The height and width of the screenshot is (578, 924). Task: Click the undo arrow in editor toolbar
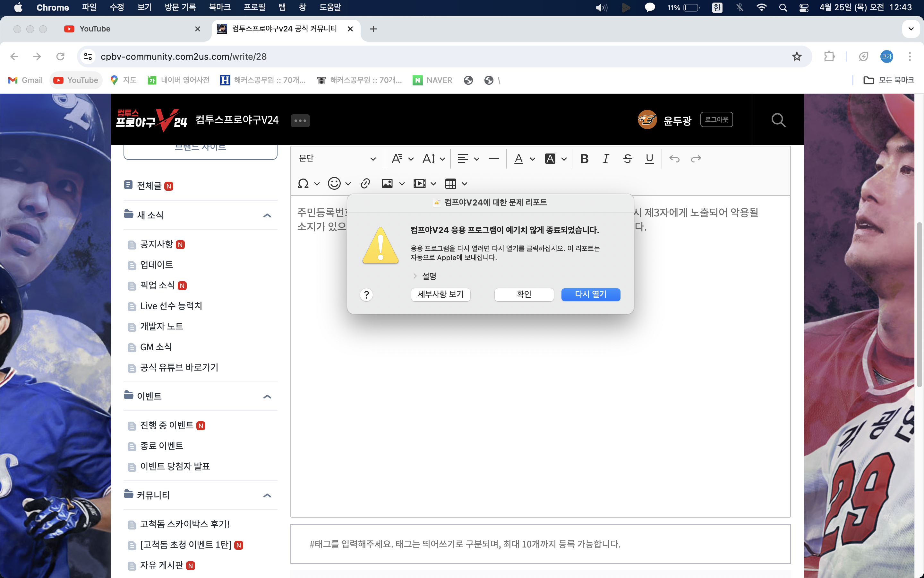[674, 159]
